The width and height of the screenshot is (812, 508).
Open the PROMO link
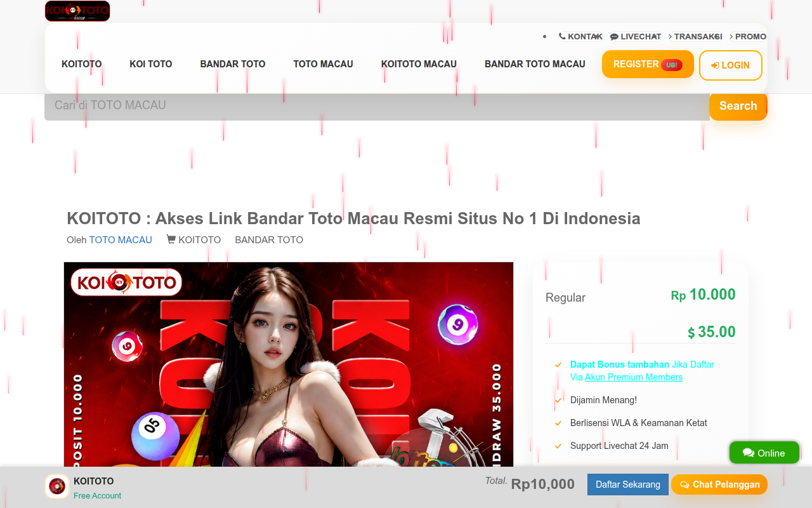coord(748,37)
